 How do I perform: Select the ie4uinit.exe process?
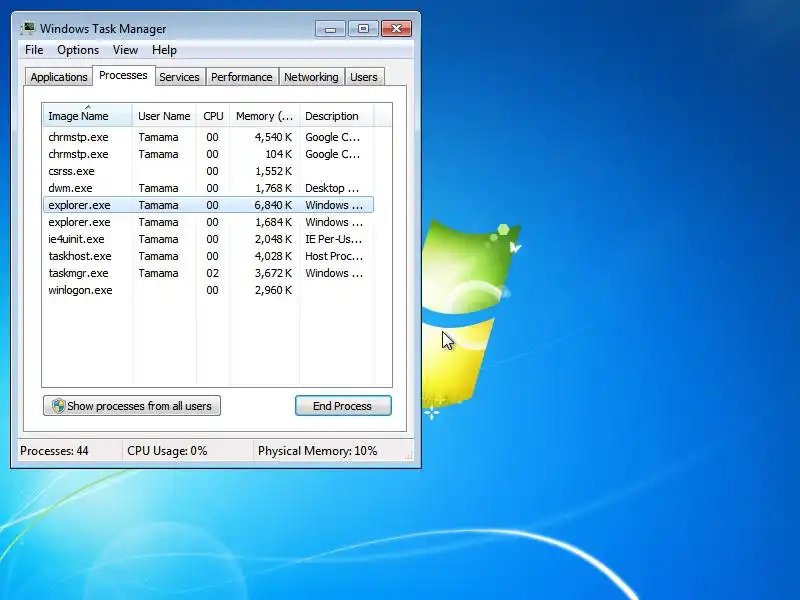click(x=209, y=239)
